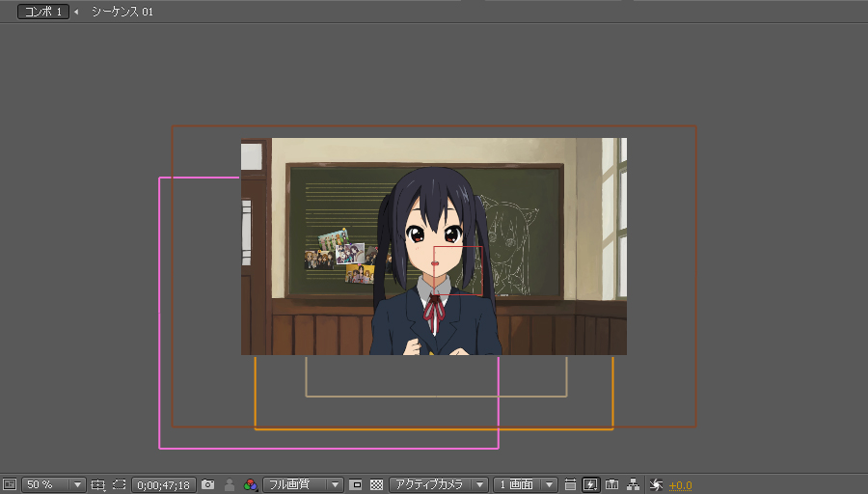Viewport: 868px width, 494px height.
Task: Click the always preview this view icon
Action: click(x=10, y=484)
